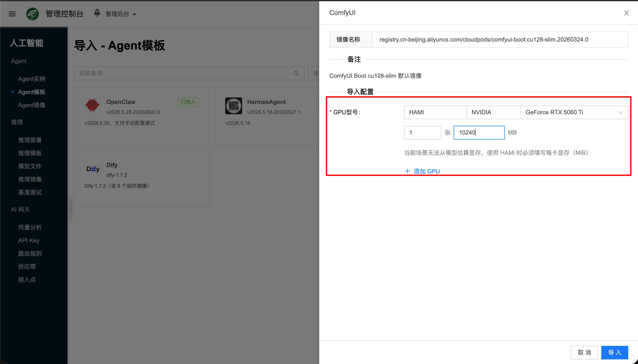Screen dimensions: 638x364
Task: Close the ComfyUI drawer panel
Action: (x=626, y=13)
